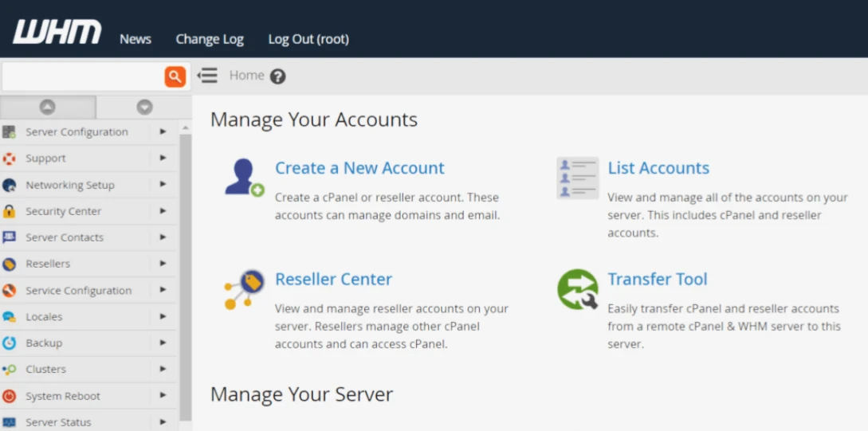Viewport: 868px width, 431px height.
Task: Expand the Clusters section arrow
Action: 163,369
